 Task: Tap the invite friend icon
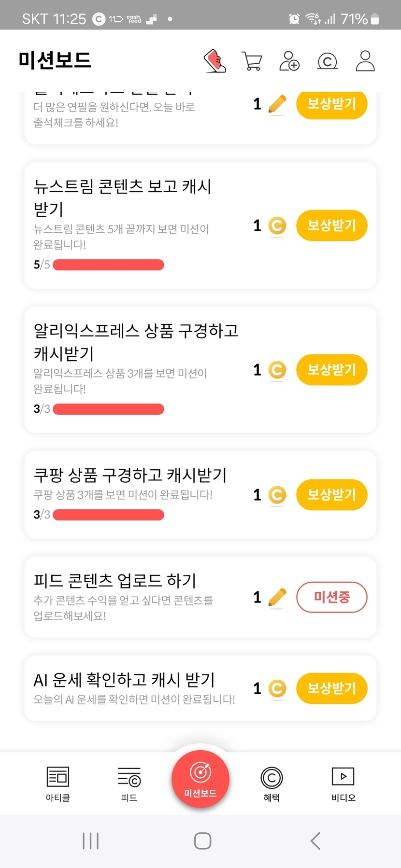tap(289, 61)
